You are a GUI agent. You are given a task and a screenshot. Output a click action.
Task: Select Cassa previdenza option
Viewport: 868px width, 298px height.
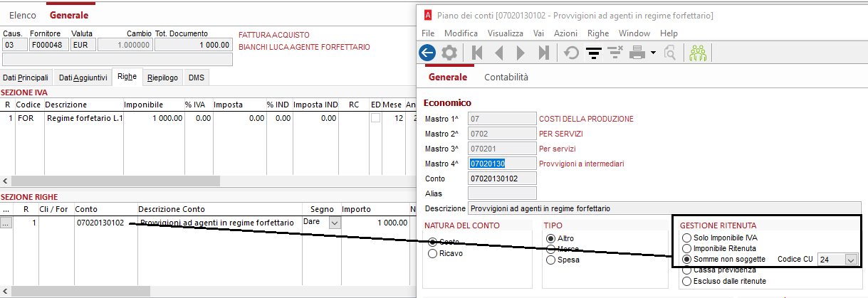pos(686,270)
